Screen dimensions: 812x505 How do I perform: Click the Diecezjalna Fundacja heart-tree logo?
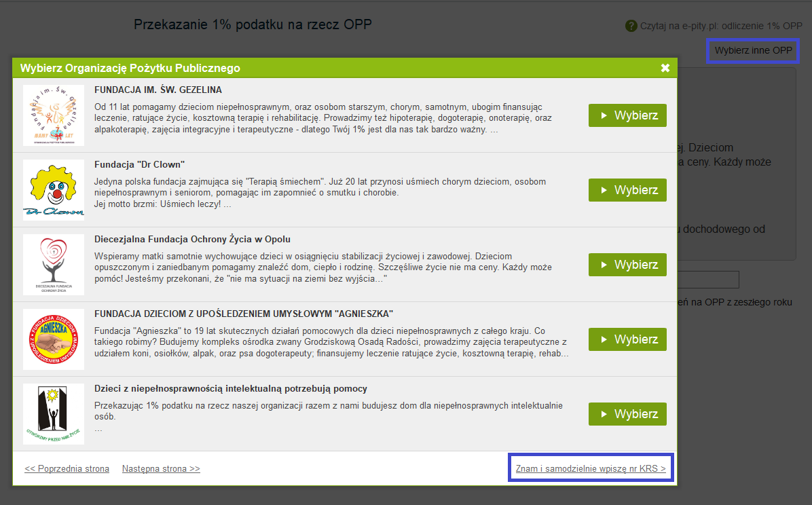pyautogui.click(x=54, y=265)
